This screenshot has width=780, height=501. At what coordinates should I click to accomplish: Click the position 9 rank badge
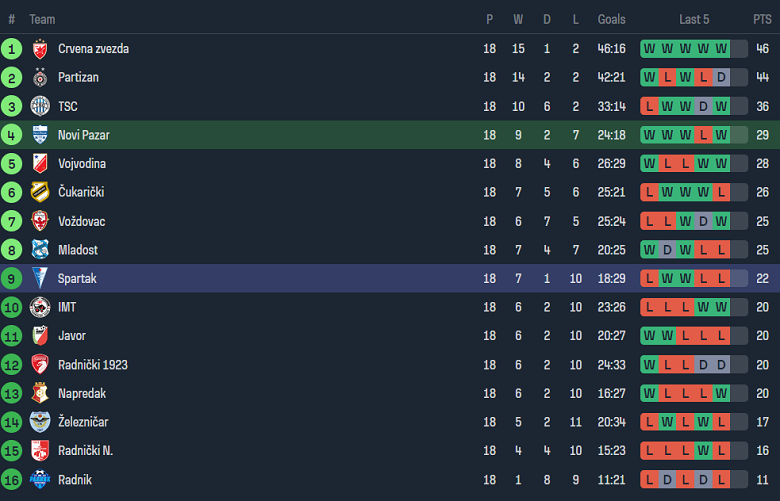12,279
